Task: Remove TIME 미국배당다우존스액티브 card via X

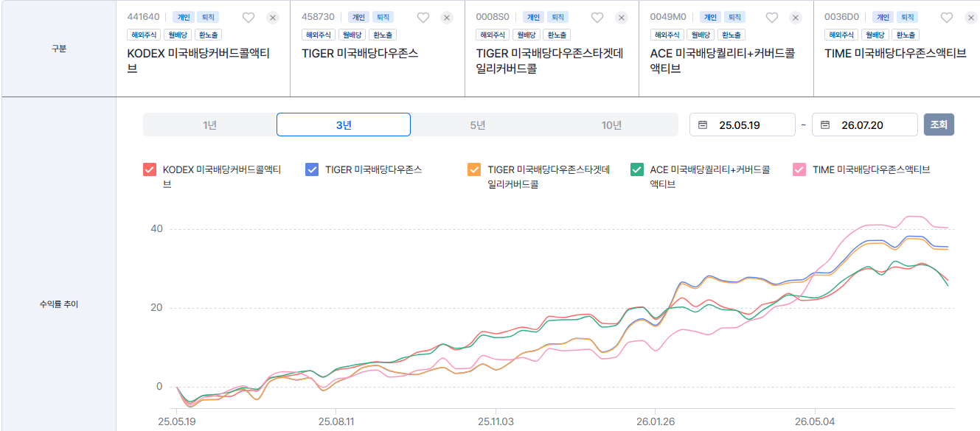Action: pos(970,18)
